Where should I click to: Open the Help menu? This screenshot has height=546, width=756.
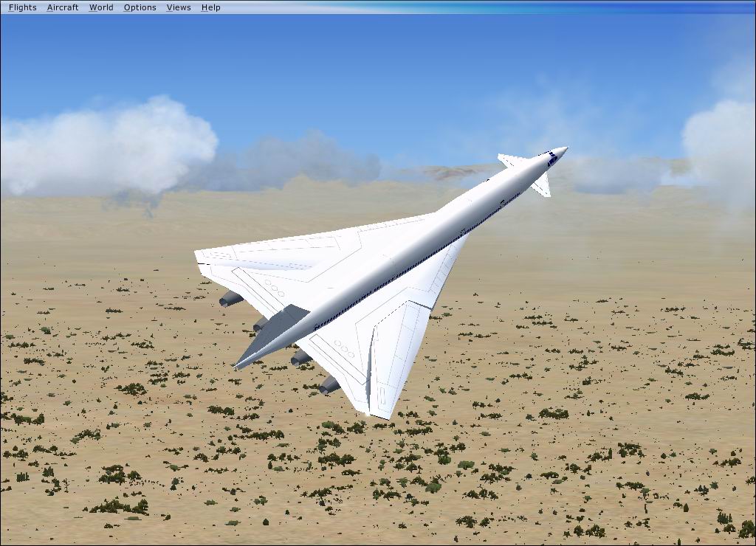pyautogui.click(x=210, y=7)
